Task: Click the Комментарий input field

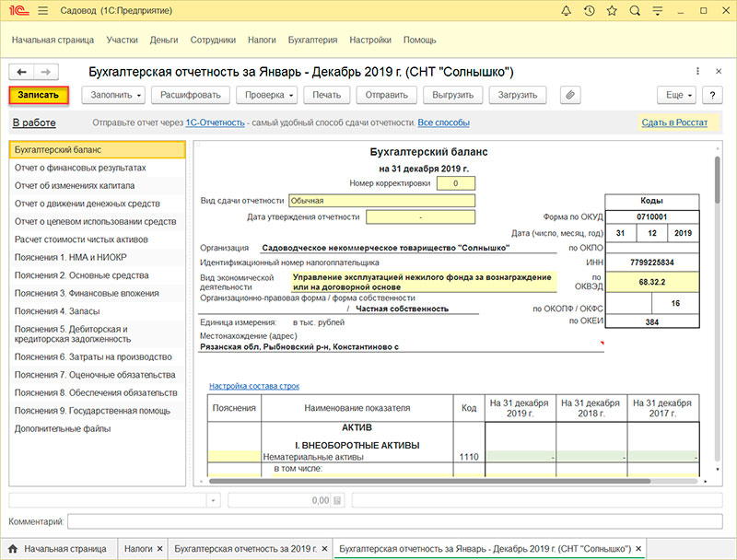Action: pyautogui.click(x=395, y=521)
